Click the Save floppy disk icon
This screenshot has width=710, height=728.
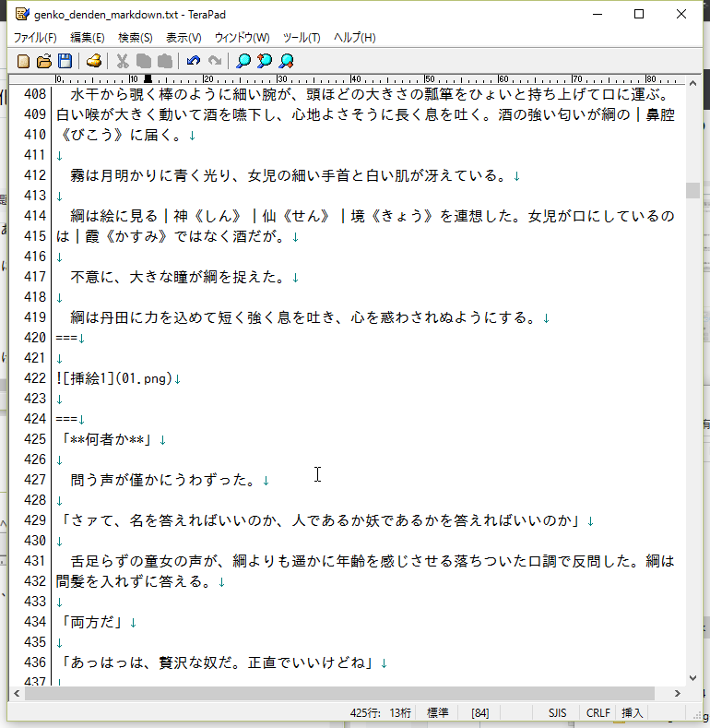click(x=65, y=61)
